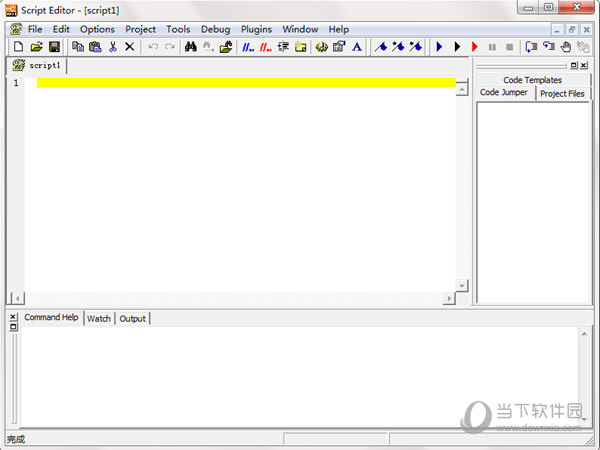Viewport: 600px width, 450px height.
Task: Click the yellow folder sparkle icon
Action: coord(300,47)
